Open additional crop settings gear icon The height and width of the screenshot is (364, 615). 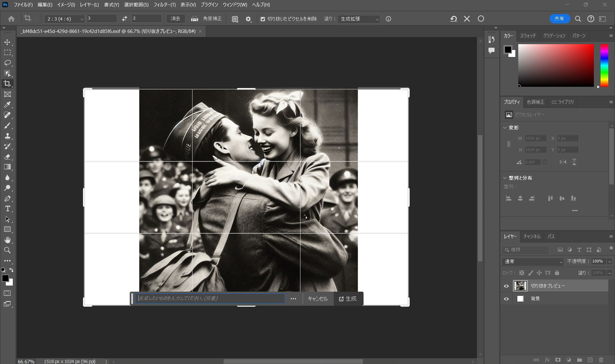248,19
